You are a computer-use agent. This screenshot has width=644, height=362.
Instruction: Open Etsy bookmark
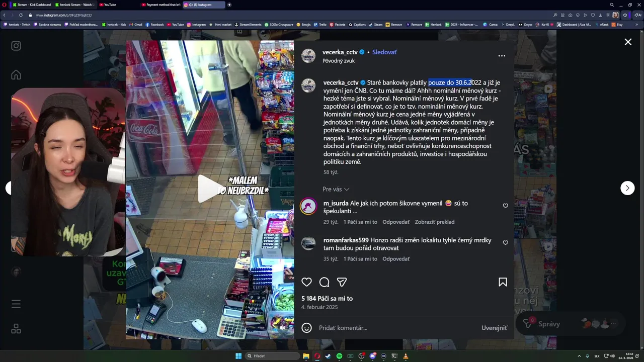[617, 24]
